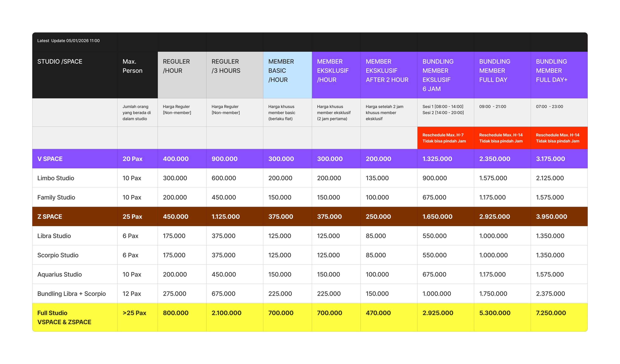Click the 7.250.000 Full Studio price
The image size is (620, 364).
[551, 313]
